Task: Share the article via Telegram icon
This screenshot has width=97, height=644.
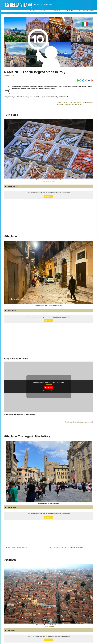Action: coord(83,80)
